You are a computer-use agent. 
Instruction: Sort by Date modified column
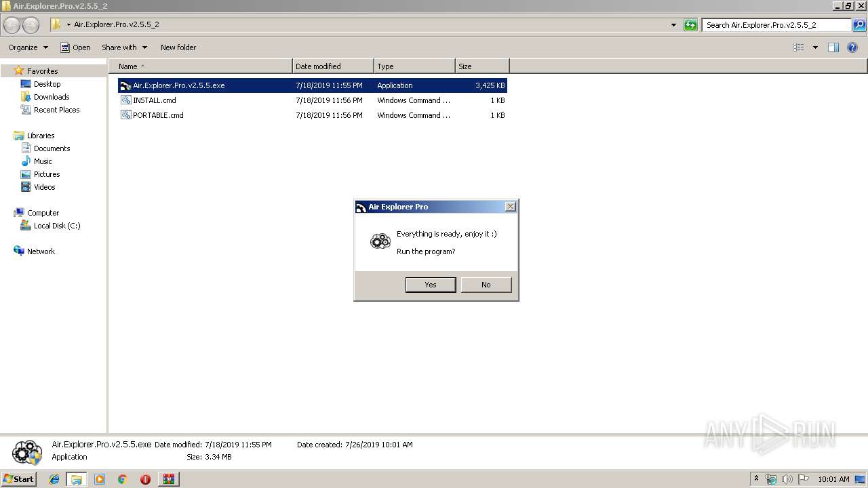(x=333, y=66)
